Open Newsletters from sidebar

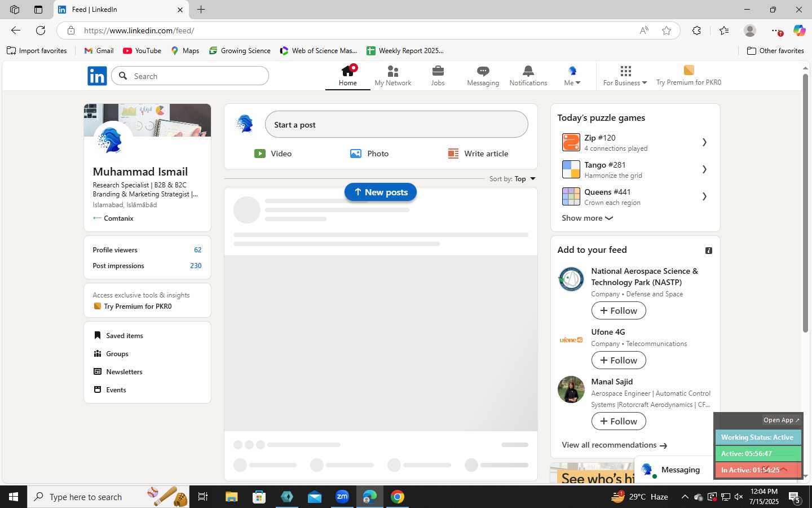coord(118,372)
